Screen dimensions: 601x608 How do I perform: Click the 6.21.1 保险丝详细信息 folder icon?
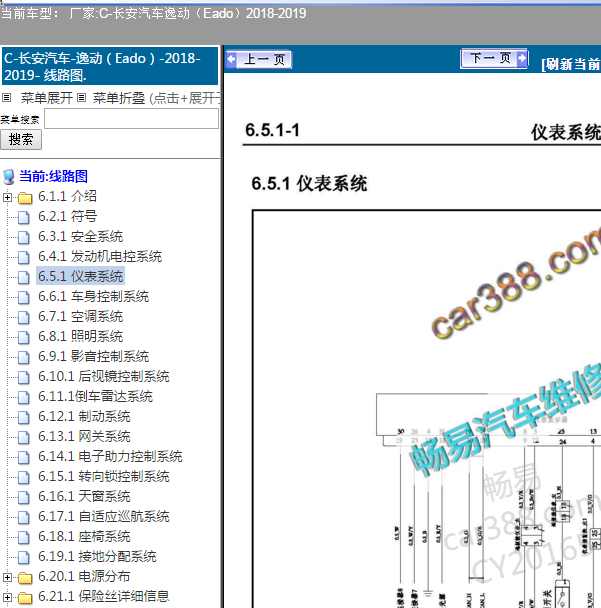click(x=25, y=598)
